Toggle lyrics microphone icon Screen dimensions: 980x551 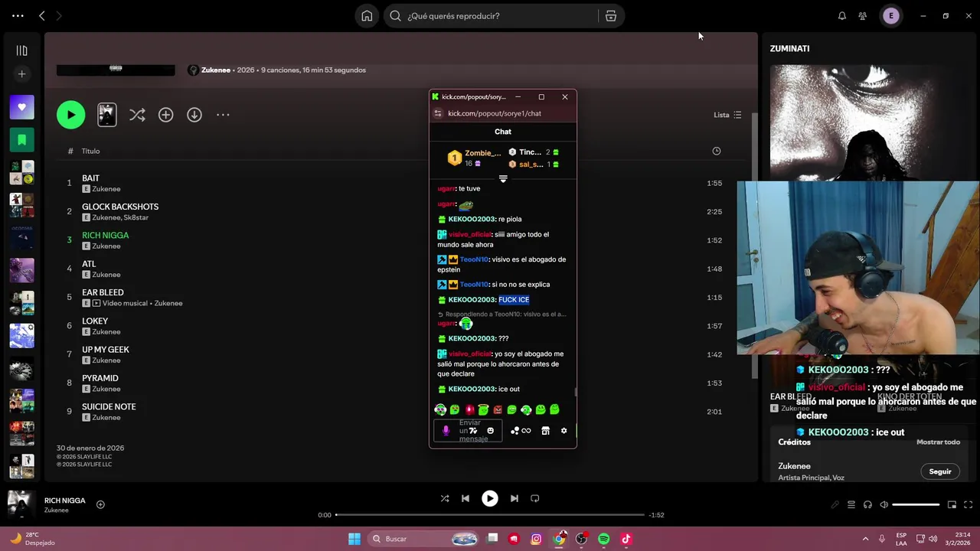click(835, 505)
